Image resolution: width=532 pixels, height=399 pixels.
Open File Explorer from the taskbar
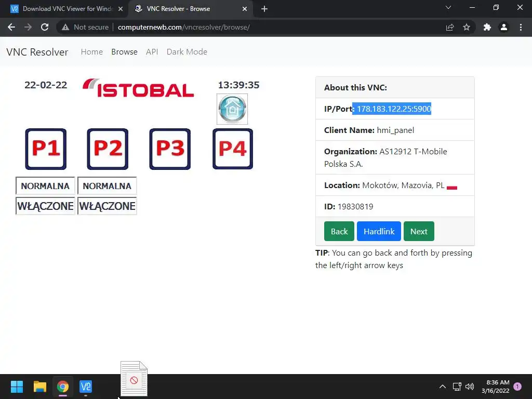point(39,387)
